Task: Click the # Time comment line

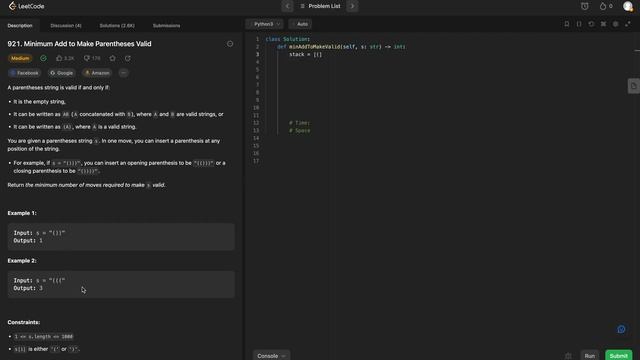Action: point(300,123)
